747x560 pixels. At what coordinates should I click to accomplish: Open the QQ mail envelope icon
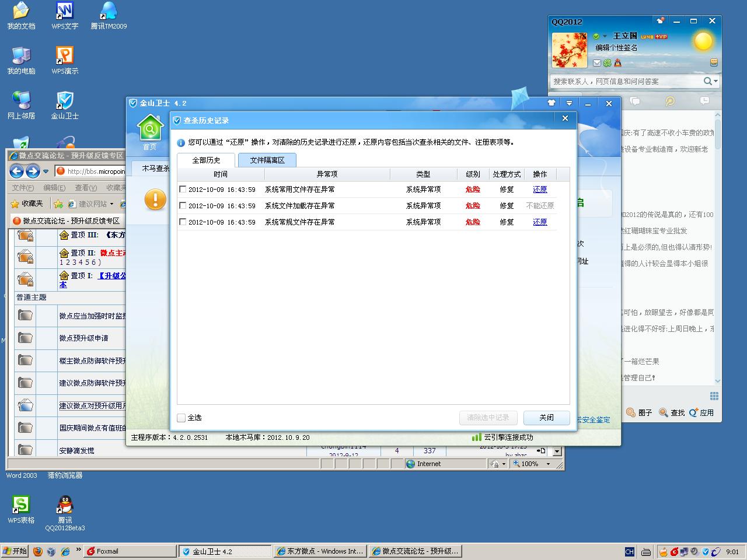click(597, 63)
